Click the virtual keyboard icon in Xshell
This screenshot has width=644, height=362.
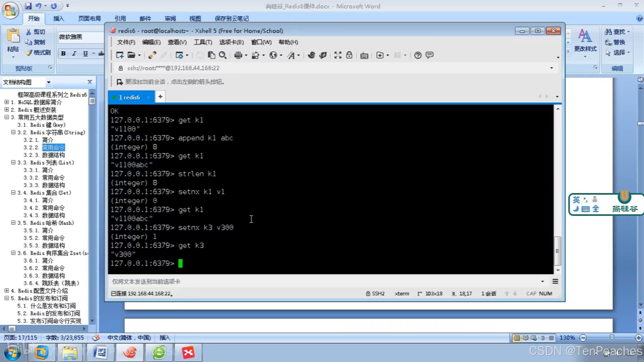[x=364, y=55]
